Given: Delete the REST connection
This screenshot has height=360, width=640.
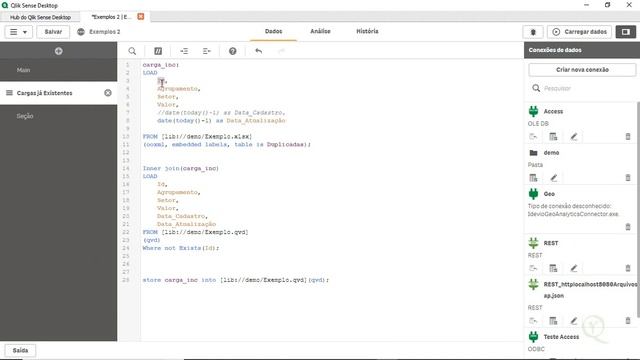Looking at the screenshot, I should pyautogui.click(x=628, y=268).
